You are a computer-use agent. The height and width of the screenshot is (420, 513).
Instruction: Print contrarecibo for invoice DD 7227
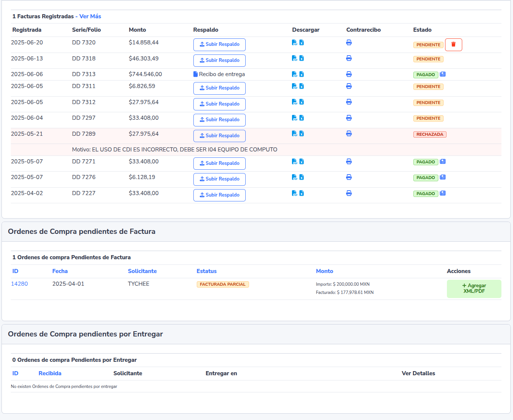349,193
